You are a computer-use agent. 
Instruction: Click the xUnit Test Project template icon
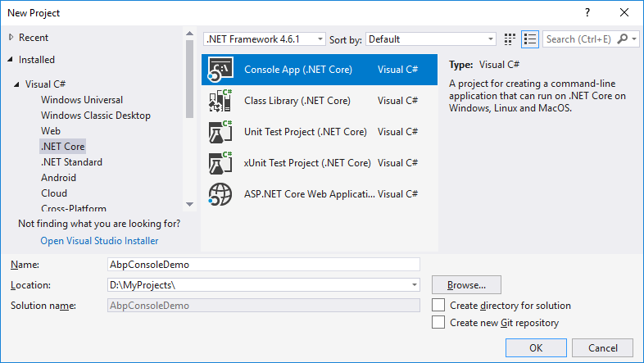[220, 163]
